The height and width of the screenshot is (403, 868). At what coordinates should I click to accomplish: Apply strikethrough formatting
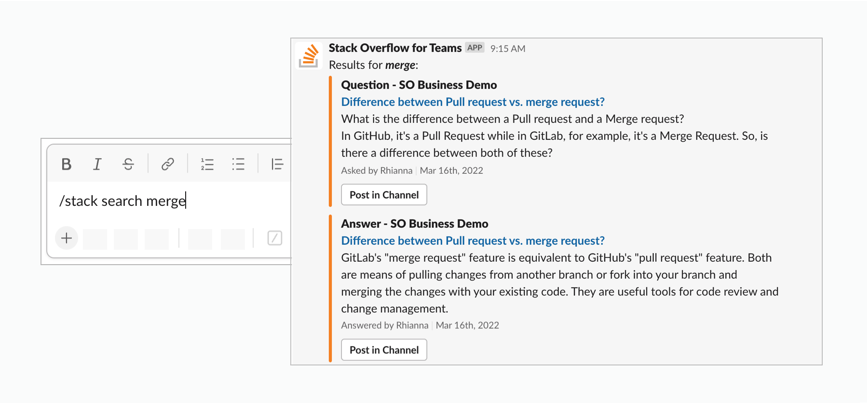[128, 164]
